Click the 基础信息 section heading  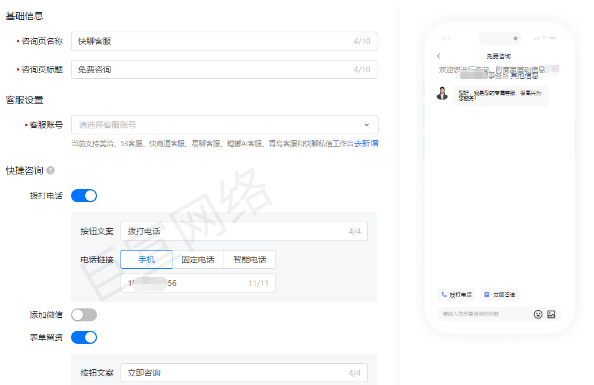tap(24, 16)
